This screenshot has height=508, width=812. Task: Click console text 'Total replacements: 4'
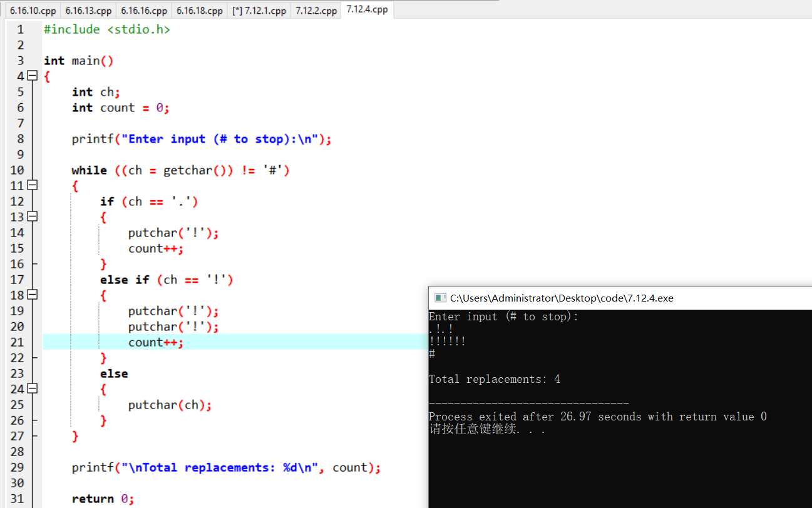495,379
